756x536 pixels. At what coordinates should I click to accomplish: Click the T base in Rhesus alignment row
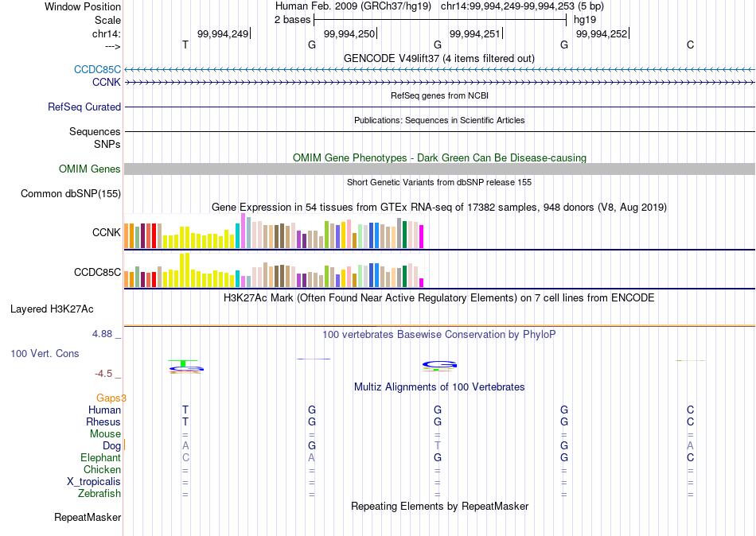185,421
